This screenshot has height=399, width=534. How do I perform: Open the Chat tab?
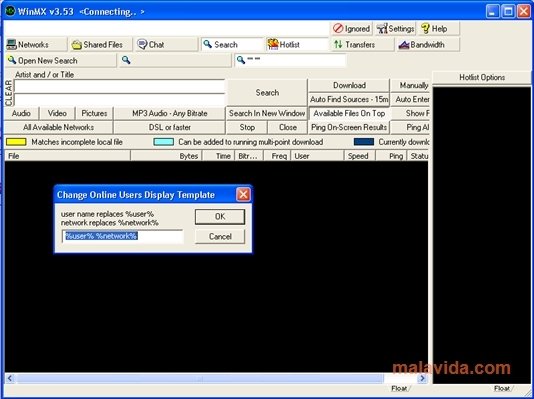pos(167,45)
